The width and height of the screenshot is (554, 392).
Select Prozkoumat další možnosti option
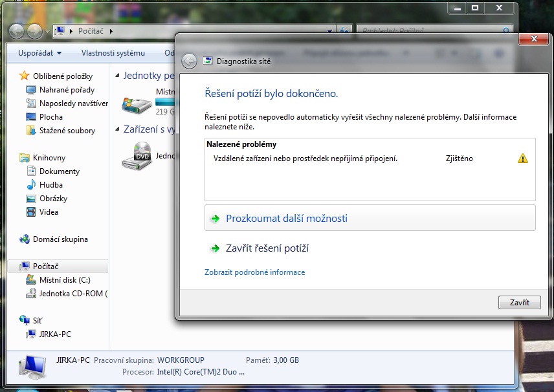(x=286, y=219)
